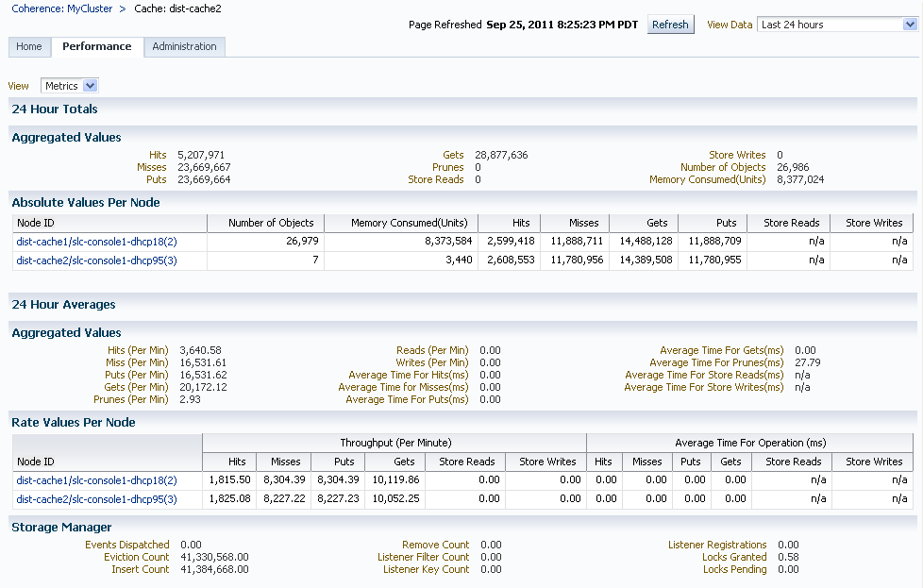Click the Cache: dist-cache2 breadcrumb text
The image size is (923, 588).
[177, 8]
